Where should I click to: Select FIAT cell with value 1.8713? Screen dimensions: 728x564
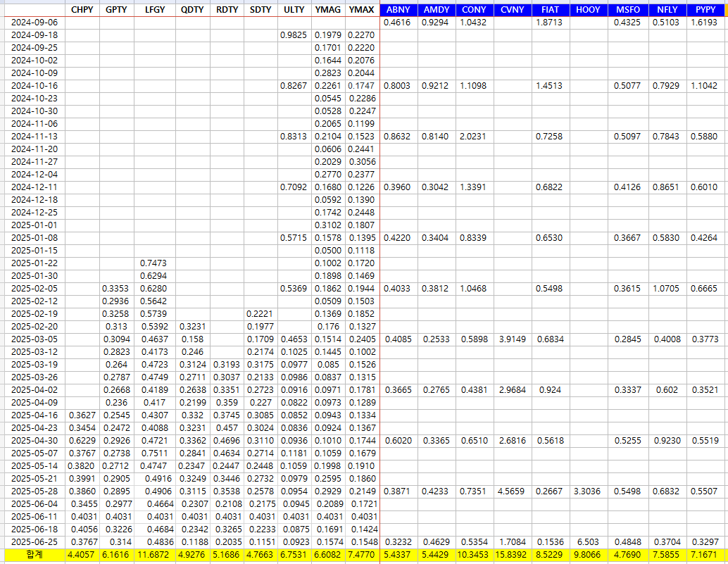(x=550, y=23)
